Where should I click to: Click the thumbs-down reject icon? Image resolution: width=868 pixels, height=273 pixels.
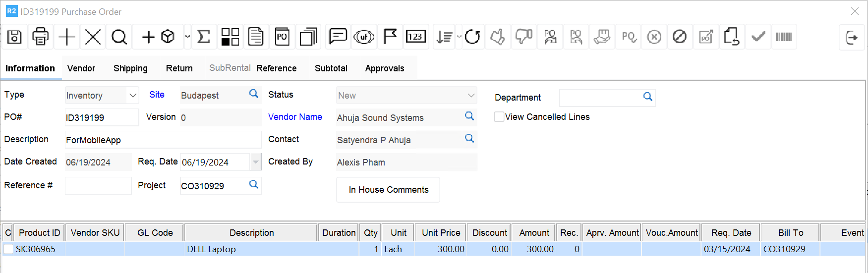click(523, 37)
